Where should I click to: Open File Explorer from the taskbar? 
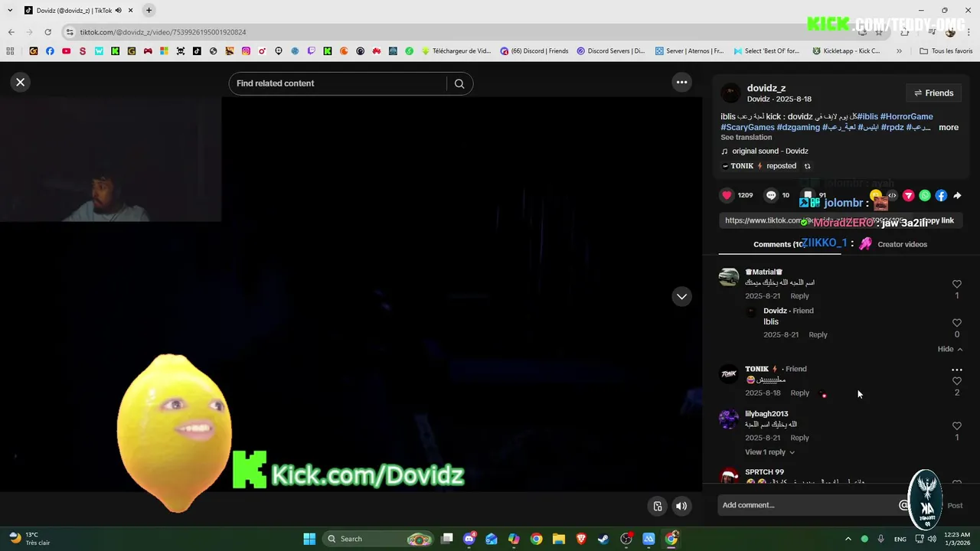pyautogui.click(x=559, y=539)
